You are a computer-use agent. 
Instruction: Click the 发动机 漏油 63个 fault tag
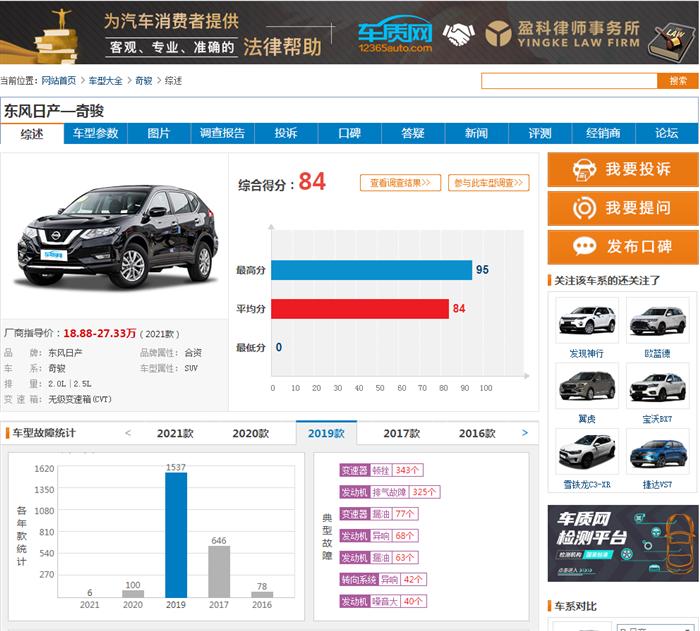pos(379,558)
